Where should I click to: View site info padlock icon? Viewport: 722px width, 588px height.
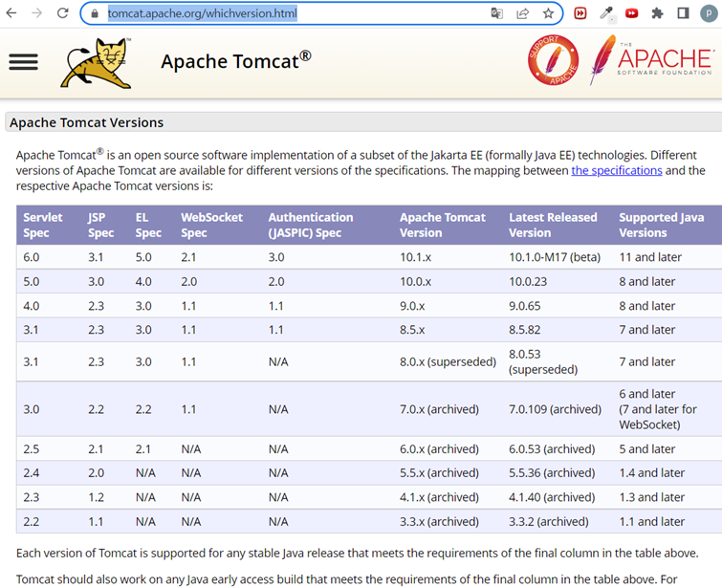[95, 13]
